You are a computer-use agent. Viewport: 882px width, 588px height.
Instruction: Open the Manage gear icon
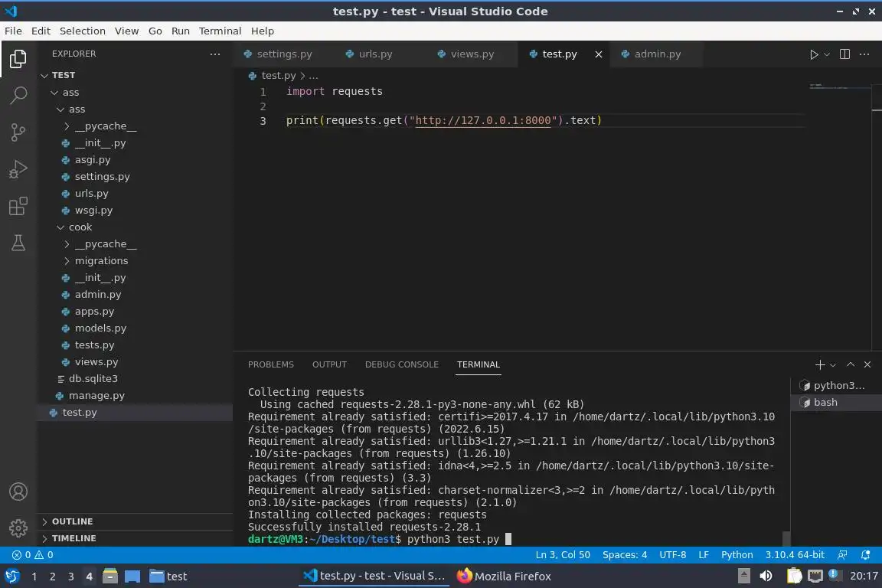click(18, 528)
